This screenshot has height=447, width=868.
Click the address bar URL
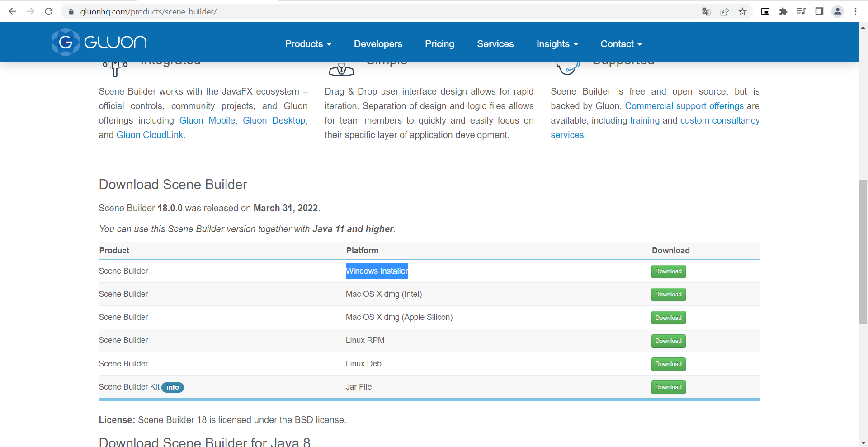148,12
